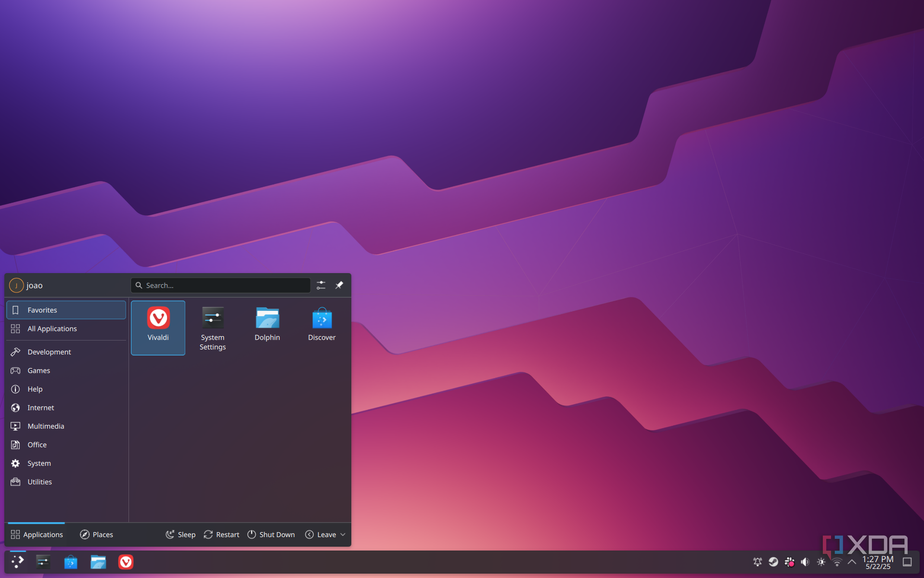The image size is (924, 578).
Task: Click the Search field in the launcher
Action: pyautogui.click(x=221, y=285)
